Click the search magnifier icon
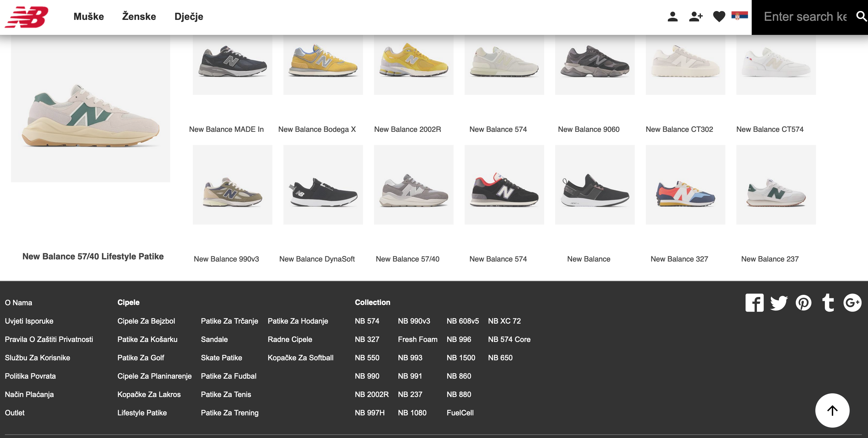Image resolution: width=868 pixels, height=438 pixels. 861,16
